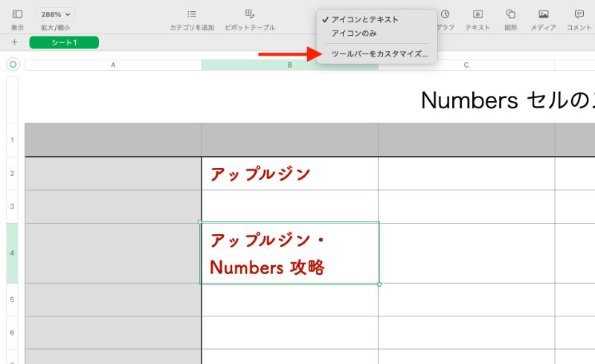Click header cell A1

point(113,140)
